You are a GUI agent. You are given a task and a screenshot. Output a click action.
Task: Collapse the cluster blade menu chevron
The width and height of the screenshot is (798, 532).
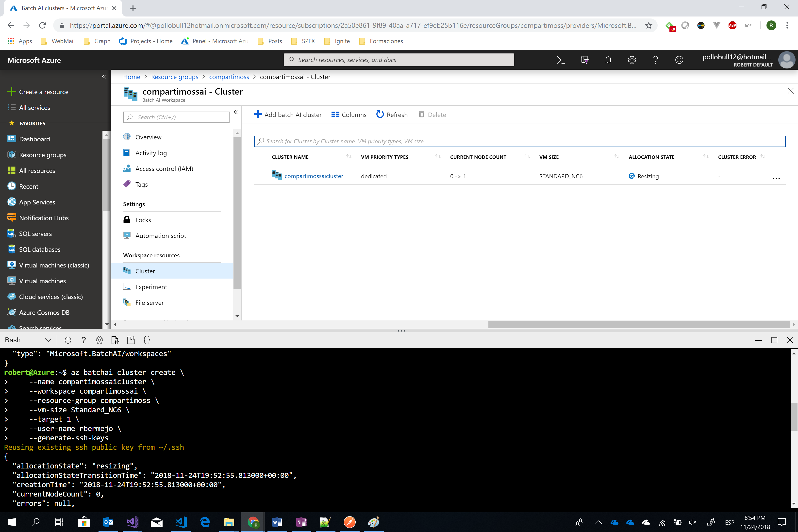coord(235,112)
